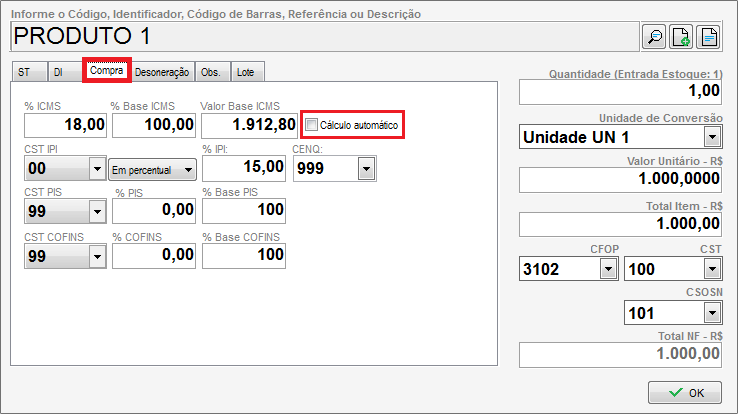Switch to the Lote tab
738x414 pixels.
pos(247,72)
